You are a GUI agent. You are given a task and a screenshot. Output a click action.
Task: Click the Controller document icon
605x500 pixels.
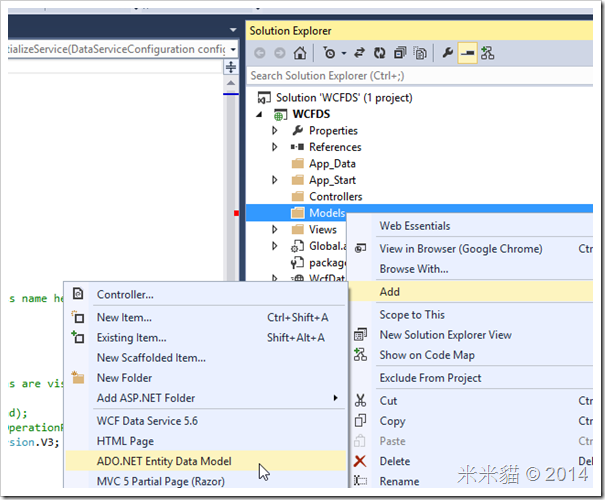78,294
